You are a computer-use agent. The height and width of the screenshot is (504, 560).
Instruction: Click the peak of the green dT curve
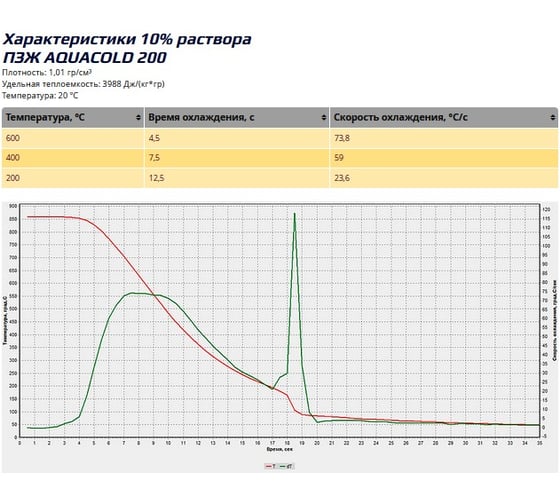click(x=294, y=214)
